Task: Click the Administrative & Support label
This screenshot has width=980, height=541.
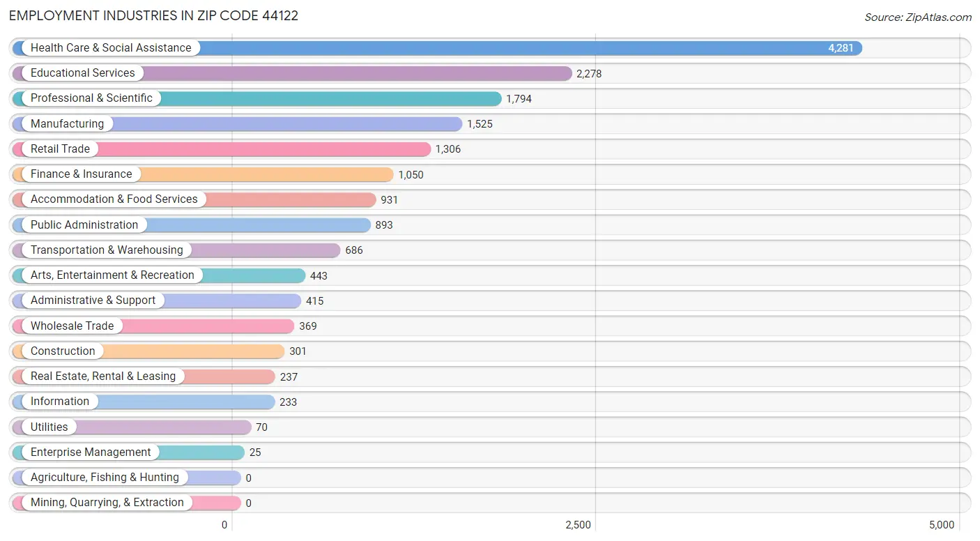Action: 93,300
